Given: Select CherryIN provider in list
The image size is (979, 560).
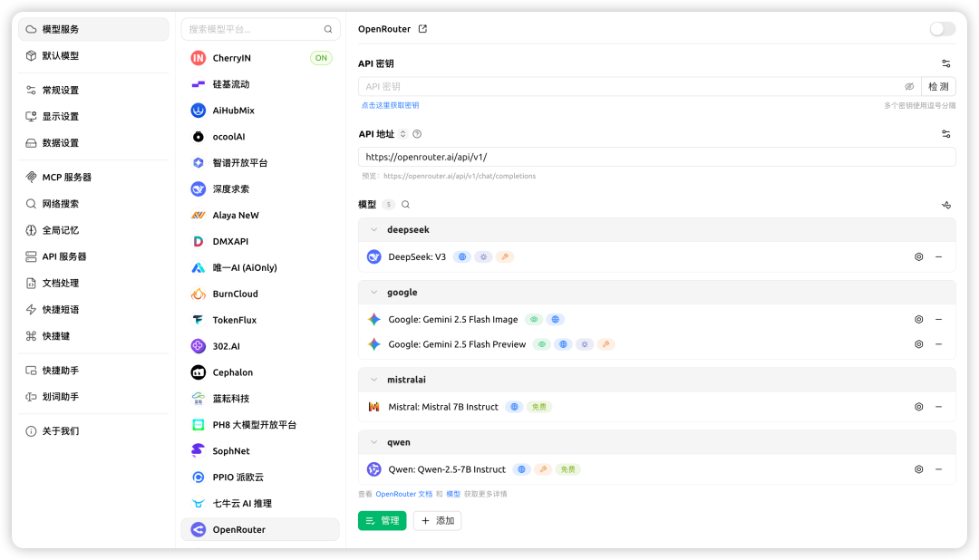Looking at the screenshot, I should [260, 58].
